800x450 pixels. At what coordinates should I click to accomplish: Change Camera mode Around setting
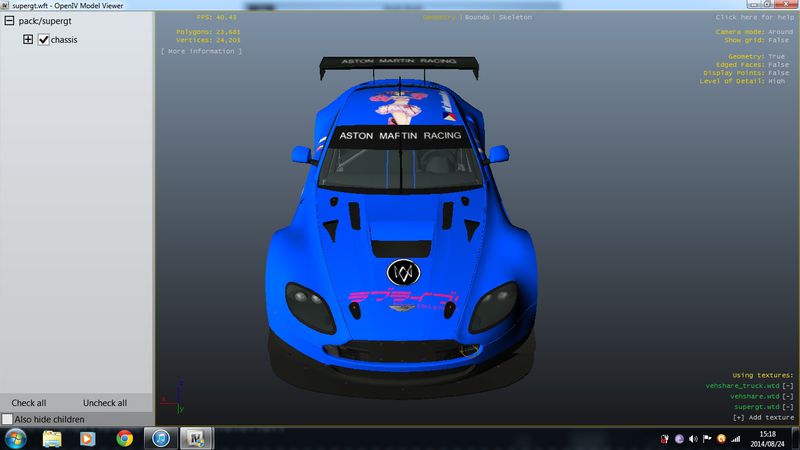pos(781,32)
